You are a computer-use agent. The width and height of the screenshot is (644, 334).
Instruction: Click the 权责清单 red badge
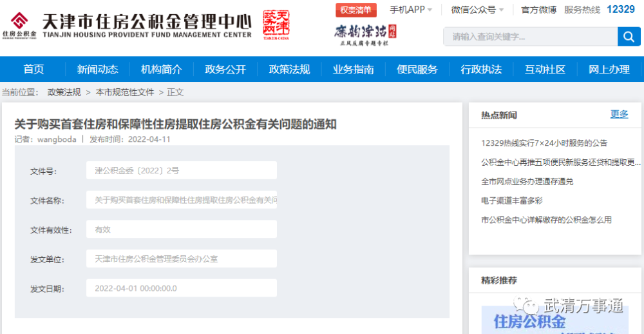click(356, 10)
